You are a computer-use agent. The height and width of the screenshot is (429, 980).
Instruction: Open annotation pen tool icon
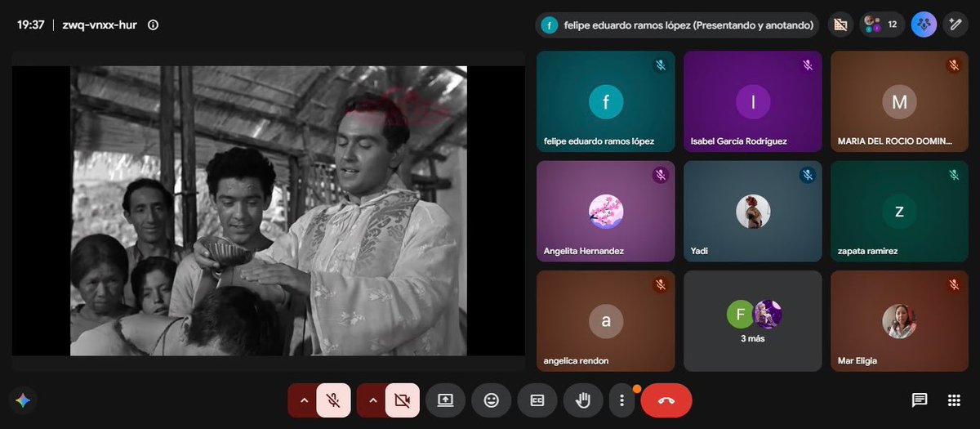(954, 25)
